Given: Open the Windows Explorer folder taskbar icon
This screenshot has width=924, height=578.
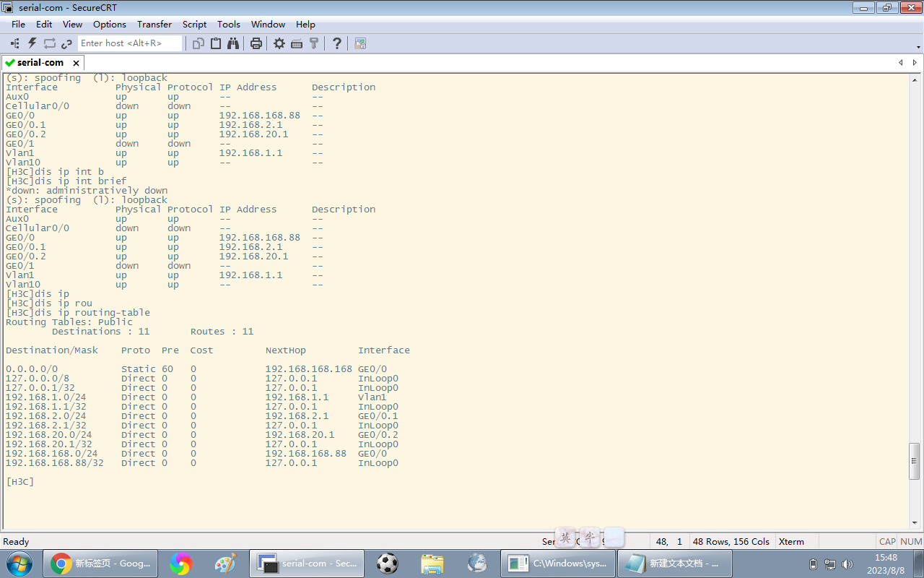Looking at the screenshot, I should tap(432, 564).
